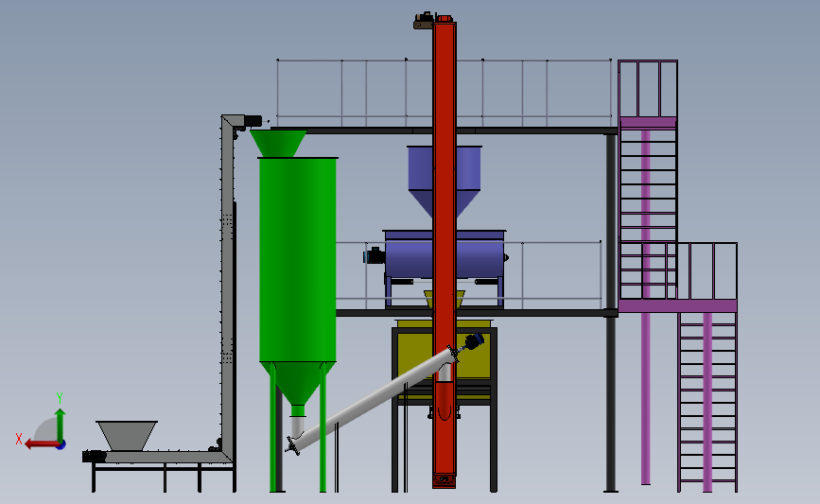
Task: Click the red X axis arrow of the triad
Action: (42, 444)
